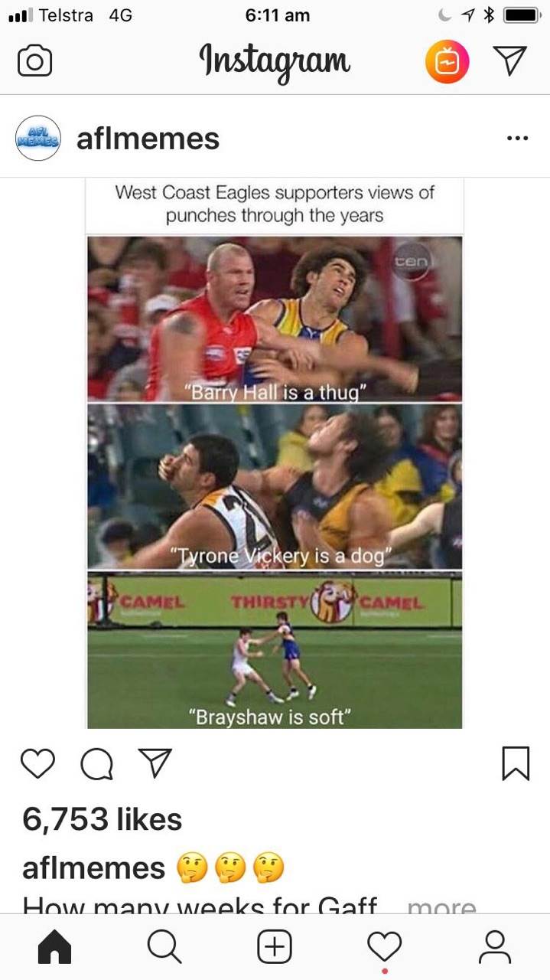The image size is (550, 980).
Task: Share the post using the send icon
Action: pyautogui.click(x=155, y=763)
